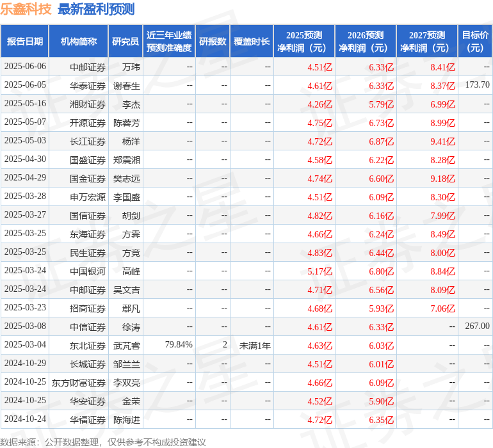
Task: Select date cell 2025-06-06
Action: (x=25, y=67)
